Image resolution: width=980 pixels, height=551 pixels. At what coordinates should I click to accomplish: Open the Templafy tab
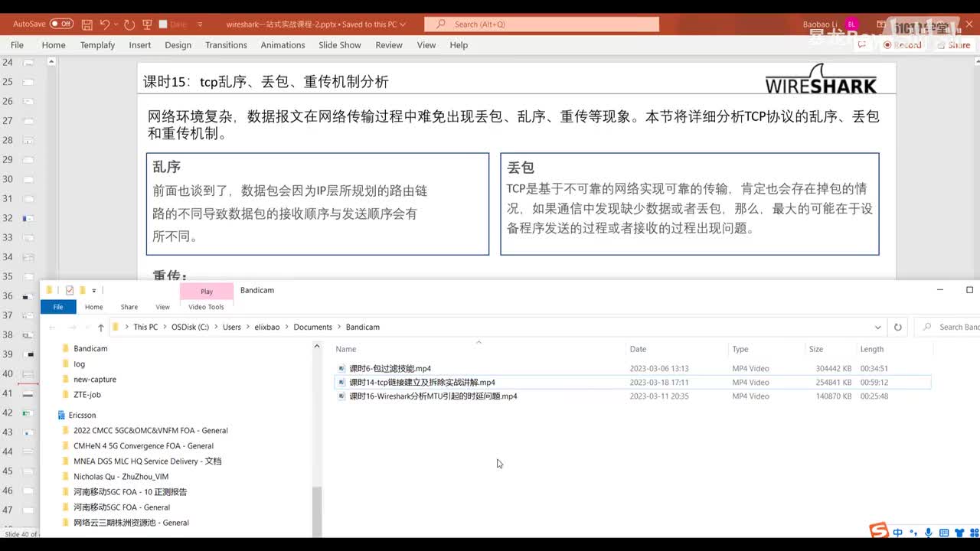tap(97, 45)
